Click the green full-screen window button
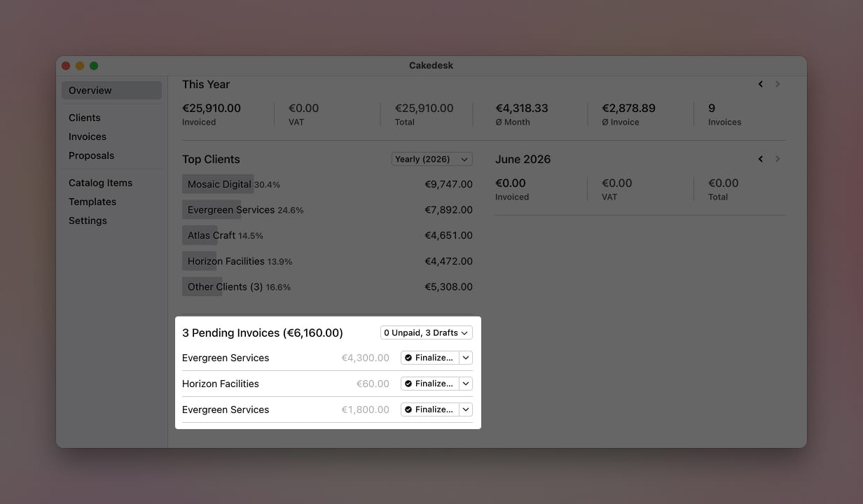The image size is (863, 504). (94, 66)
